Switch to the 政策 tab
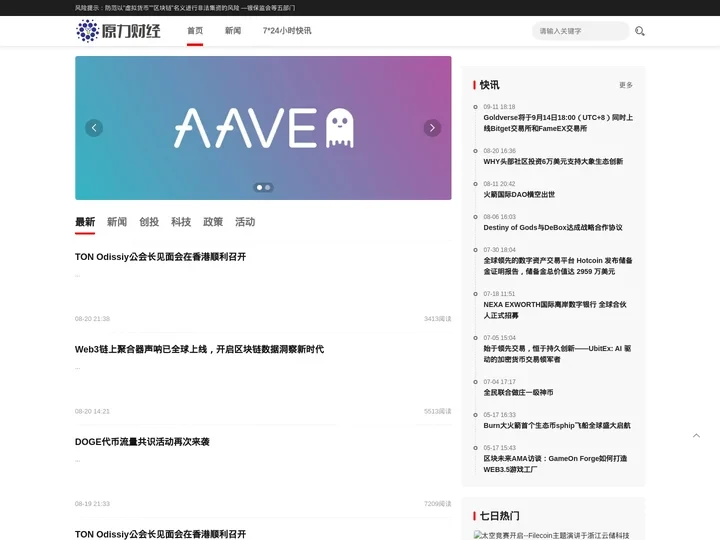720x540 pixels. (x=213, y=222)
